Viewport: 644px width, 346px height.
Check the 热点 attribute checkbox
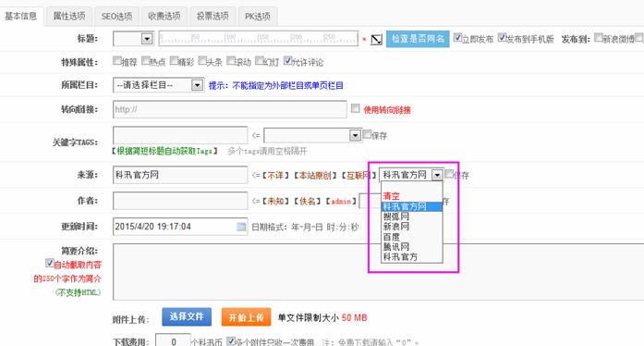coord(145,61)
